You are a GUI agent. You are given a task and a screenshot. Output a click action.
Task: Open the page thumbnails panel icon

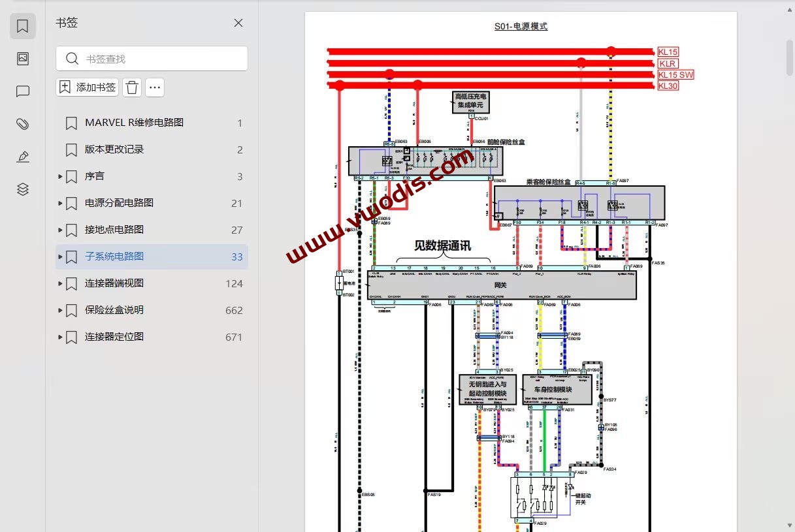pyautogui.click(x=22, y=59)
